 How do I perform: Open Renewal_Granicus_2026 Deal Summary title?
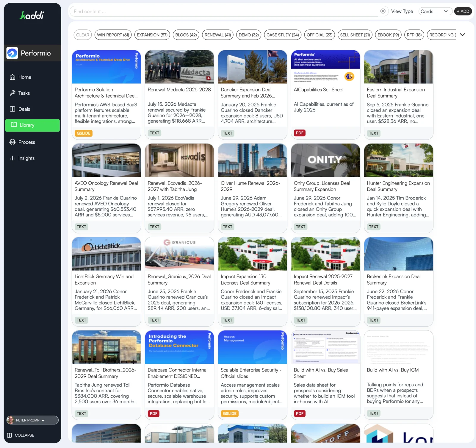coord(179,280)
